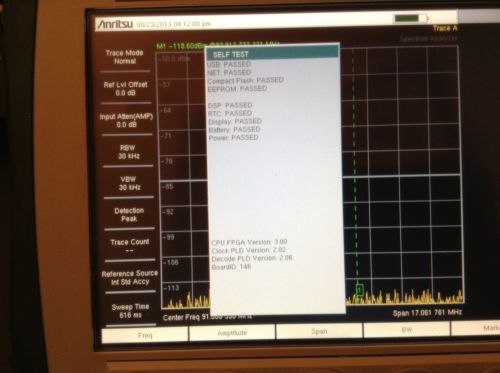Tap the Input Atten(AMP) setting
500x373 pixels.
126,120
